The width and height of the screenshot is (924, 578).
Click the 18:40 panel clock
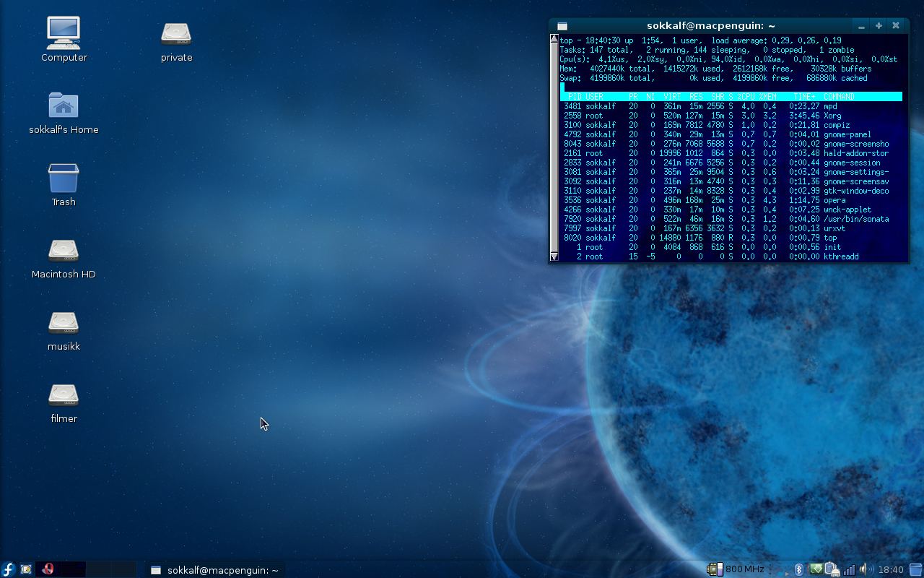click(892, 570)
